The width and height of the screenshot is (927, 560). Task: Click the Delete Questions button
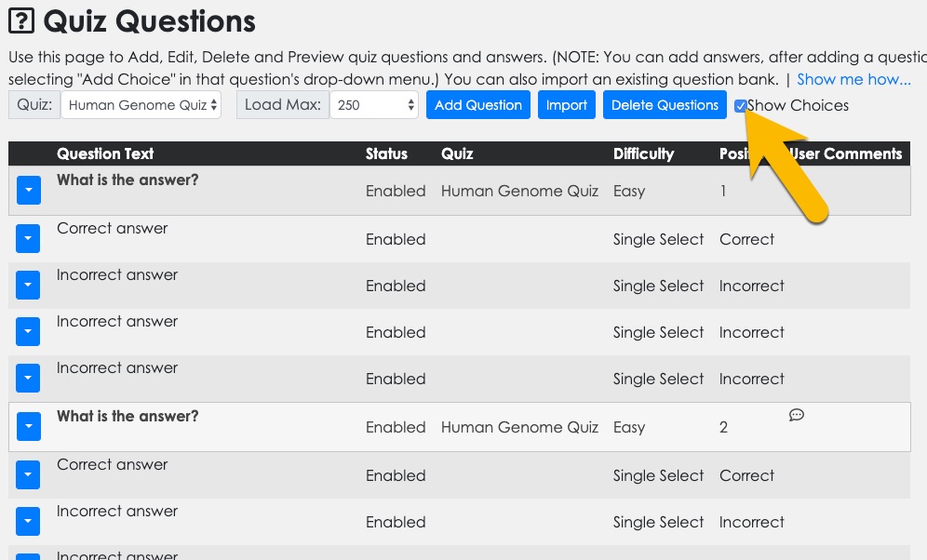pyautogui.click(x=665, y=105)
